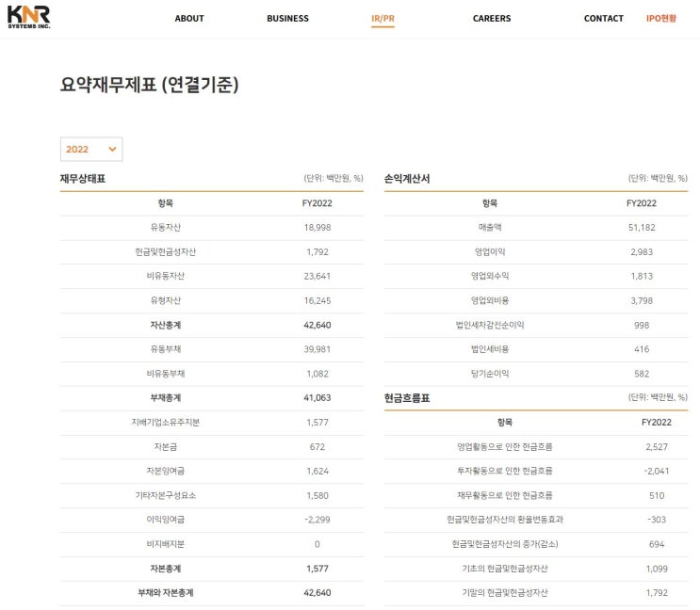Click the 지배기업소유주지분 row label

[x=166, y=423]
